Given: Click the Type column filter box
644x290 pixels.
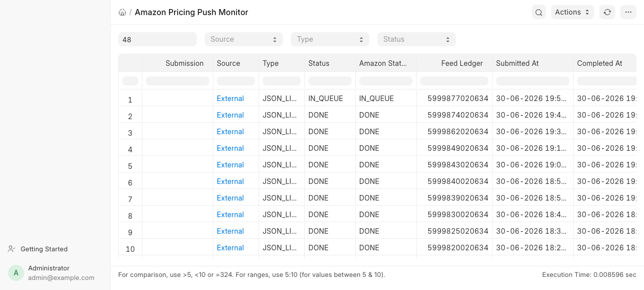Looking at the screenshot, I should 282,81.
